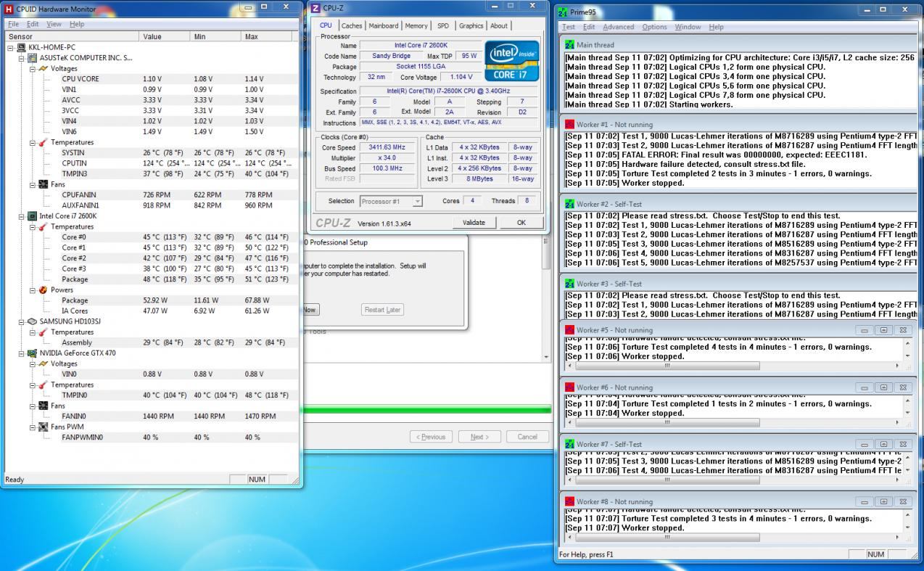Collapse Voltages under the ASUSTeK motherboard
The image size is (924, 571).
tap(33, 69)
